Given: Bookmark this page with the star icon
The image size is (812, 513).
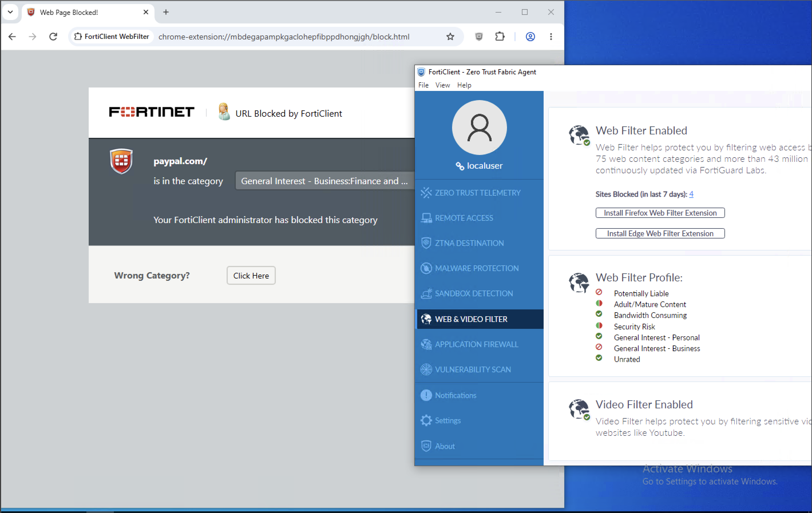Looking at the screenshot, I should pos(450,36).
